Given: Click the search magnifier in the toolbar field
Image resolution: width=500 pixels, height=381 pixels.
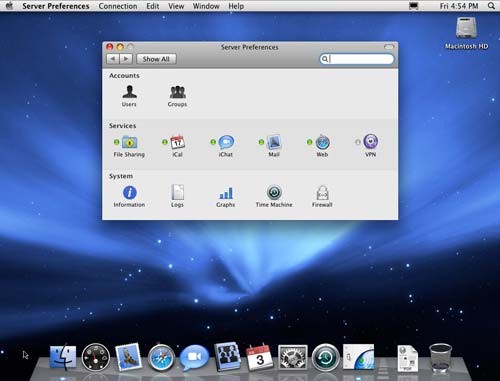Looking at the screenshot, I should click(x=324, y=59).
